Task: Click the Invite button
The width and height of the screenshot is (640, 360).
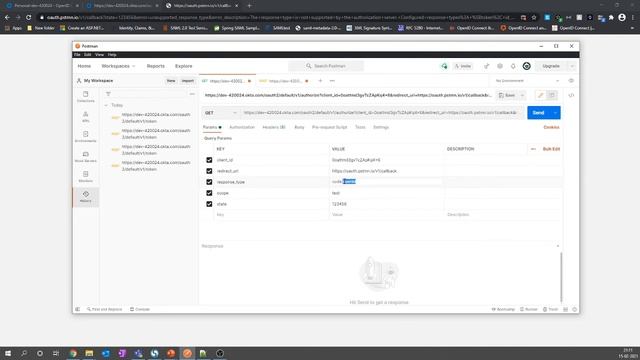Action: pyautogui.click(x=463, y=66)
